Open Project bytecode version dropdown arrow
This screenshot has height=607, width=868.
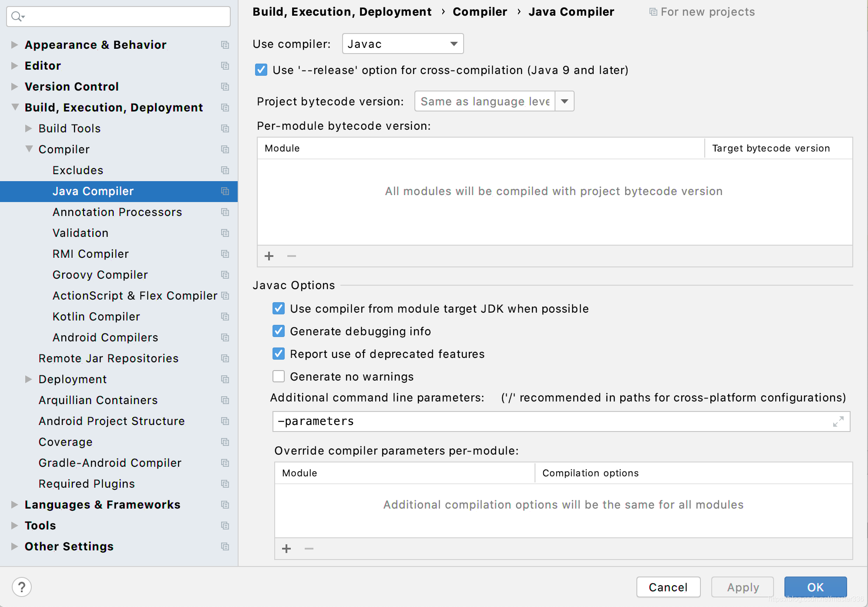click(x=565, y=101)
